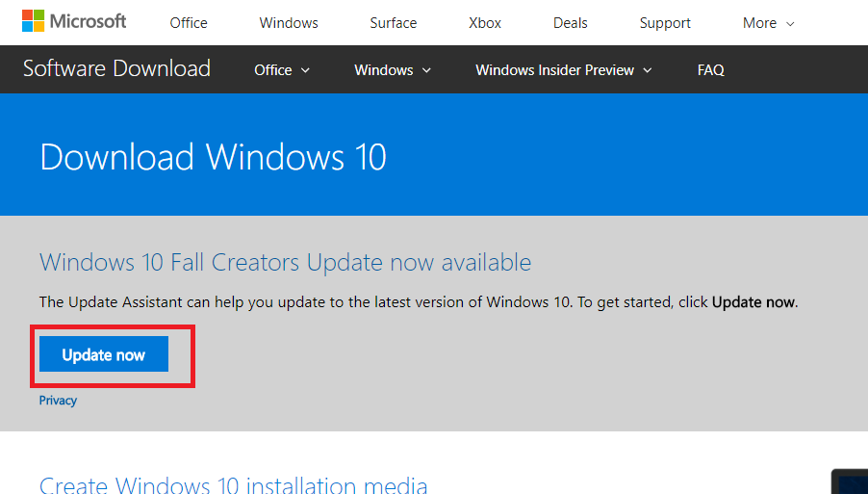Click the Download Windows 10 banner heading
This screenshot has height=494, width=868.
(x=213, y=157)
